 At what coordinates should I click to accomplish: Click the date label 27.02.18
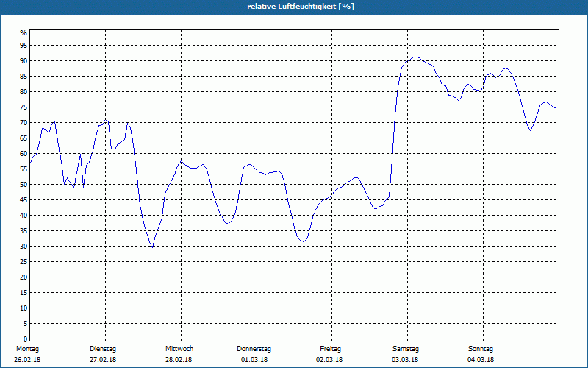pos(103,360)
